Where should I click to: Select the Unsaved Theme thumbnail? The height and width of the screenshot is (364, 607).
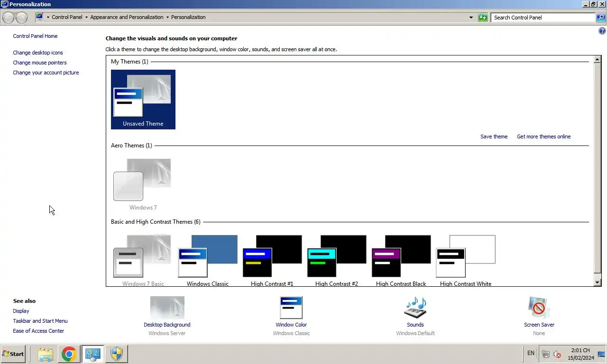click(143, 99)
